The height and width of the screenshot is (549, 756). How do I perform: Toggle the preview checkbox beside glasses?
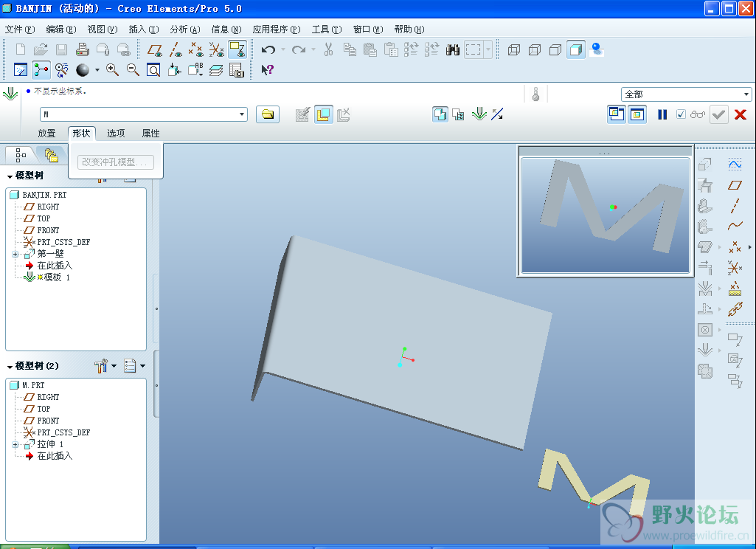point(681,114)
